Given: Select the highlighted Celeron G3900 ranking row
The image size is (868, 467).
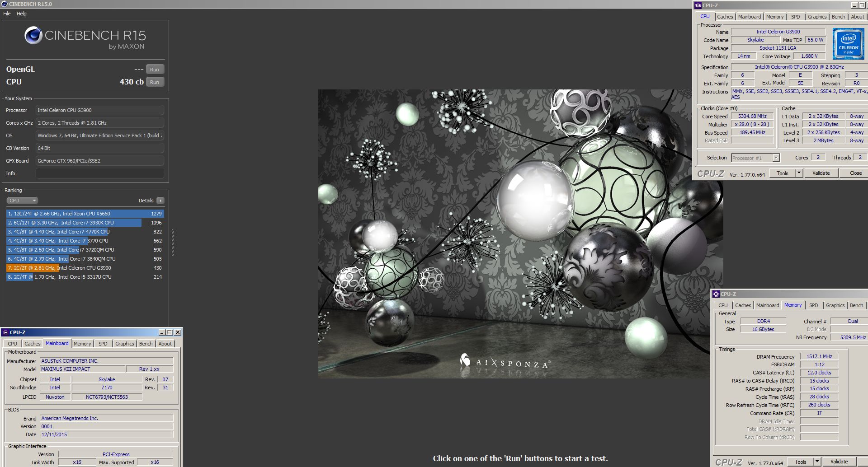Looking at the screenshot, I should [85, 268].
